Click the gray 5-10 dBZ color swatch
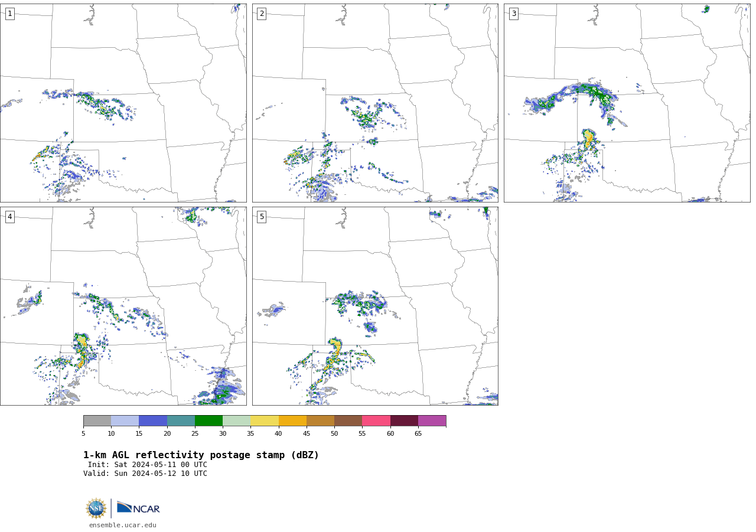Image resolution: width=756 pixels, height=532 pixels. coord(97,421)
